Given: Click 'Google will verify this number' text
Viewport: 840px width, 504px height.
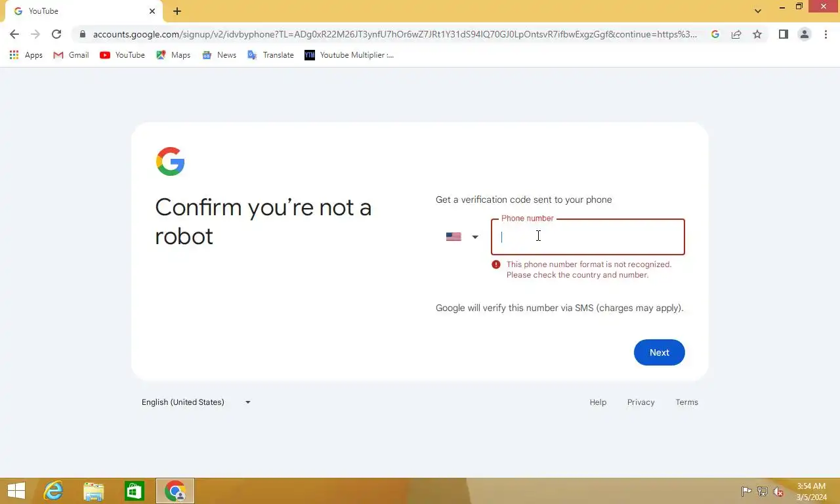Looking at the screenshot, I should tap(560, 308).
